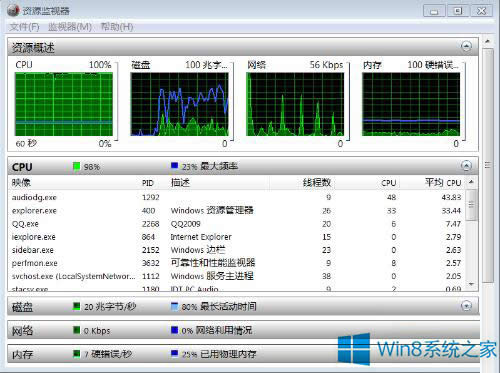The width and height of the screenshot is (500, 373).
Task: Click the 内存 section header bar
Action: tap(243, 354)
